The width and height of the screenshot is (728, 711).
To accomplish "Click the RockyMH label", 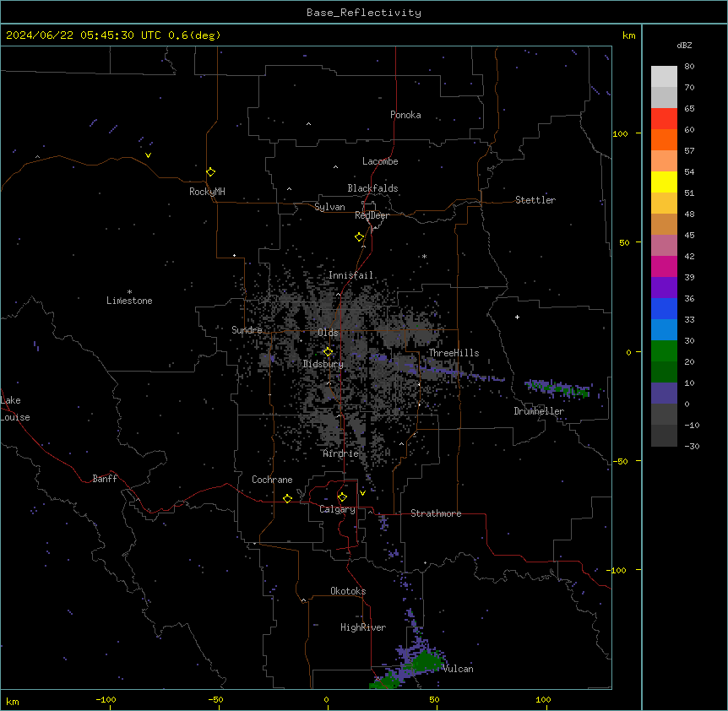I will point(207,192).
